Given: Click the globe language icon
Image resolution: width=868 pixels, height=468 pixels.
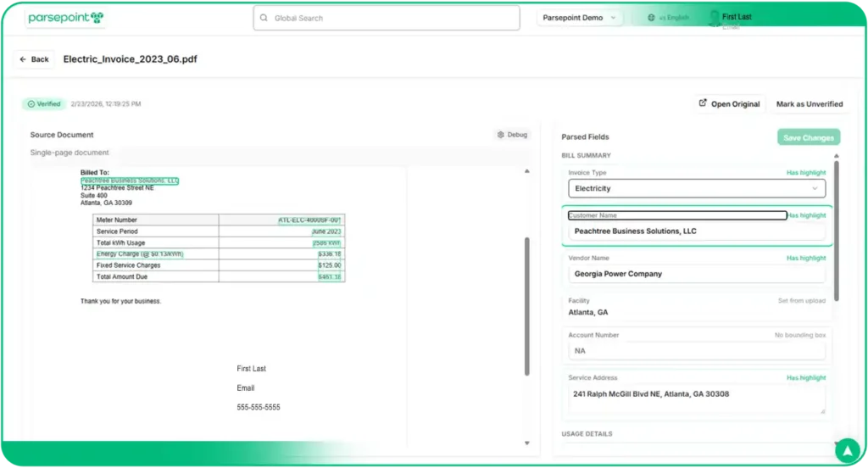Looking at the screenshot, I should [x=650, y=18].
